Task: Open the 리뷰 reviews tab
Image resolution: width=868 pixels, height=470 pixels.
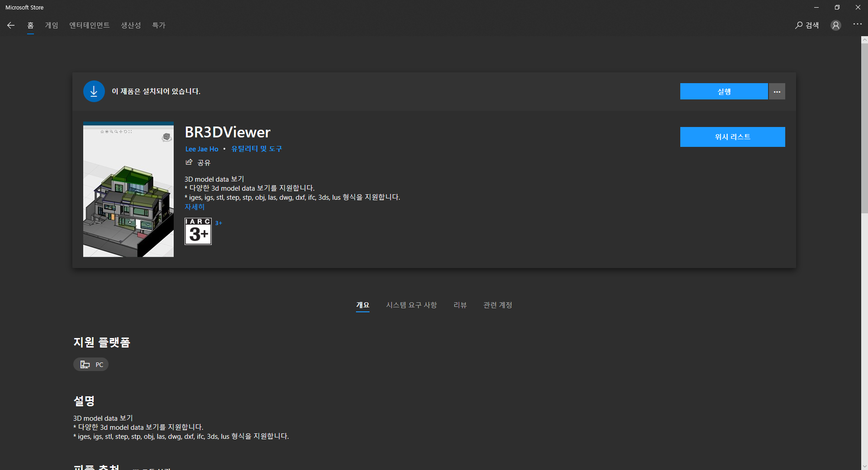Action: point(460,305)
